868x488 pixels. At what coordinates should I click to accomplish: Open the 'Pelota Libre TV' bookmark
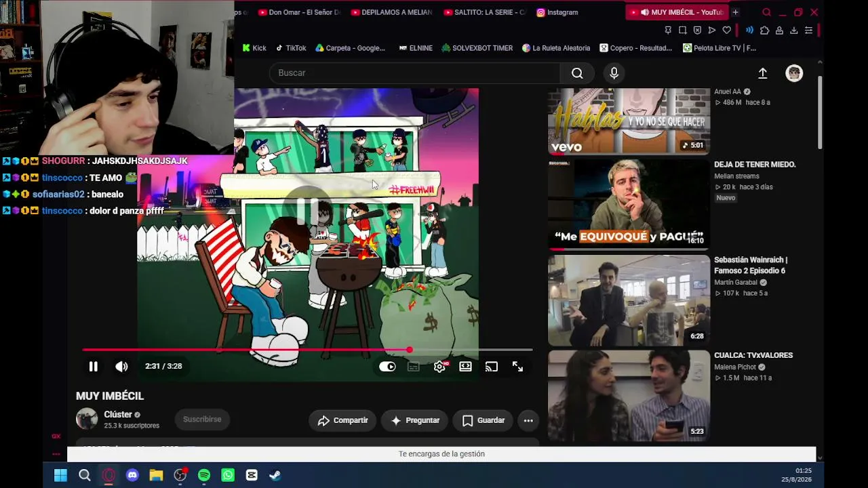719,48
